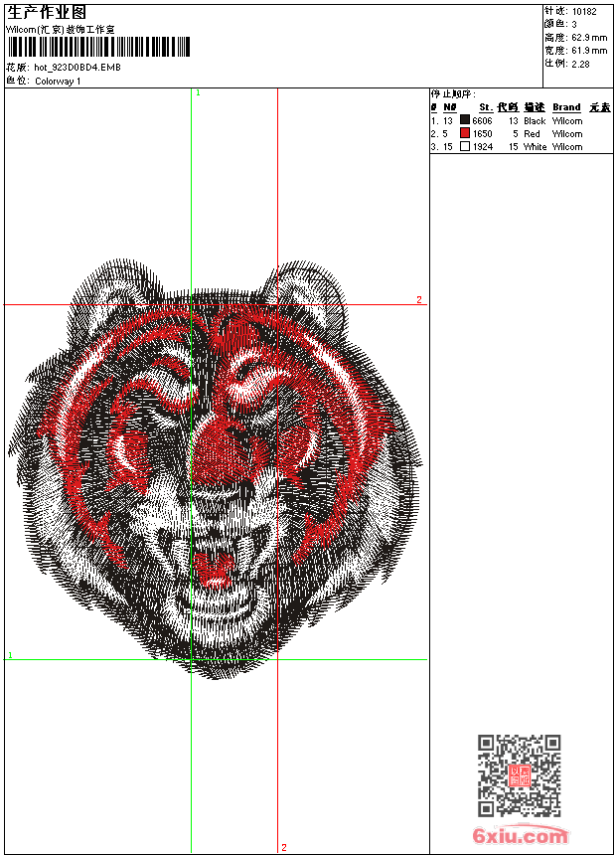Screen dimensions: 616x855
Task: Click the White description text
Action: pyautogui.click(x=535, y=147)
